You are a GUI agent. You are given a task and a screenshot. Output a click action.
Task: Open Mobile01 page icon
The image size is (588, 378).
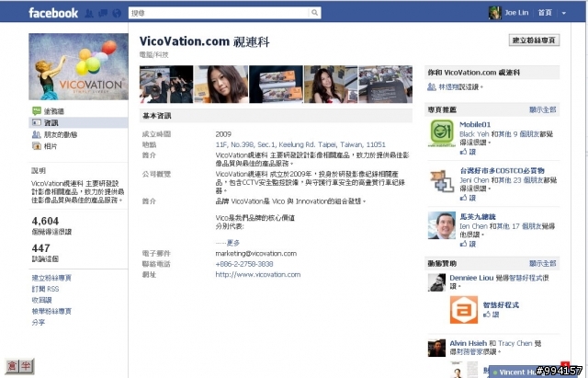[442, 132]
